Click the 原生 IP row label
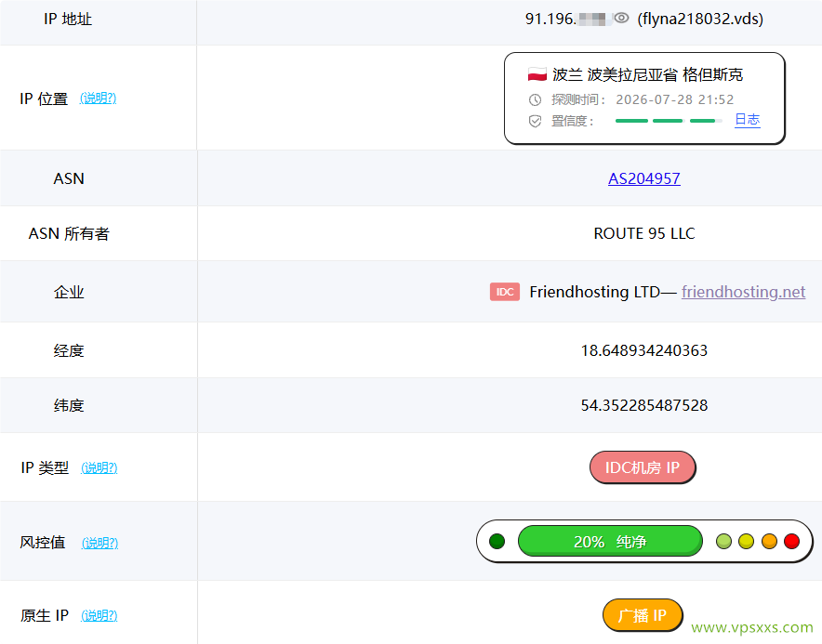Viewport: 822px width, 644px height. point(45,615)
